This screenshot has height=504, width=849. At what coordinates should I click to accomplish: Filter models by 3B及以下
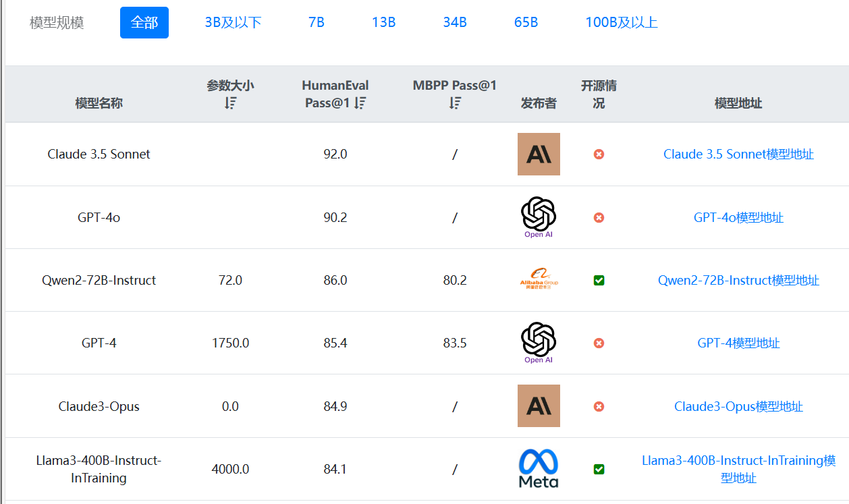pyautogui.click(x=233, y=22)
